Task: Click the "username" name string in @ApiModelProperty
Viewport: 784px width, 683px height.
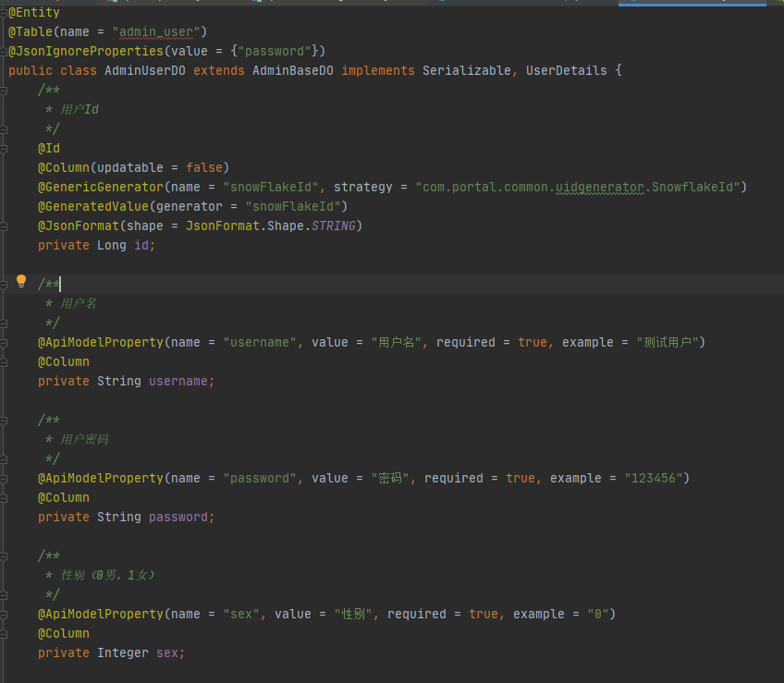Action: coord(260,343)
